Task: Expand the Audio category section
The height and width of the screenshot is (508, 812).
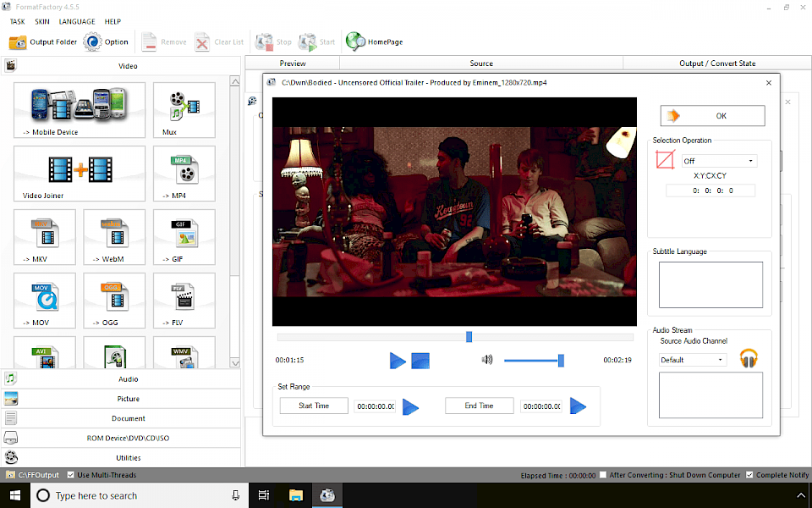Action: coord(121,379)
